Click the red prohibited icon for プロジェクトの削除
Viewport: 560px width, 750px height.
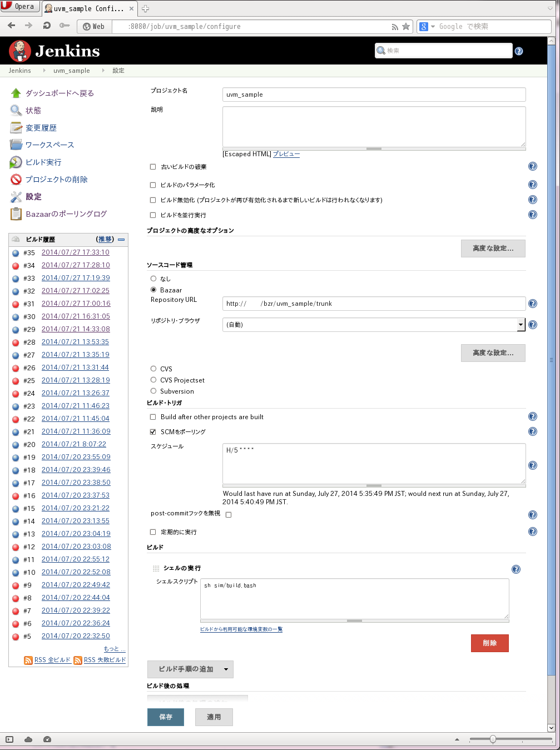[x=16, y=179]
